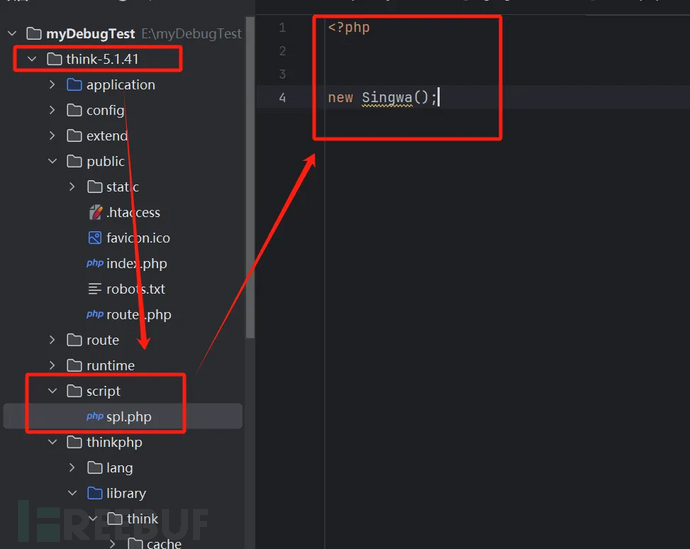Screen dimensions: 690x549
Task: Click the PHP icon beside router.php
Action: click(95, 314)
